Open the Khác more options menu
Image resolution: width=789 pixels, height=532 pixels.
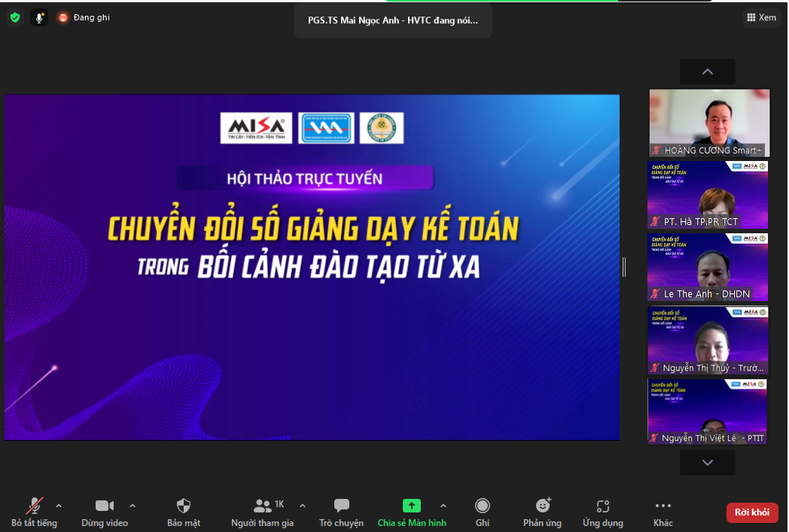[663, 512]
